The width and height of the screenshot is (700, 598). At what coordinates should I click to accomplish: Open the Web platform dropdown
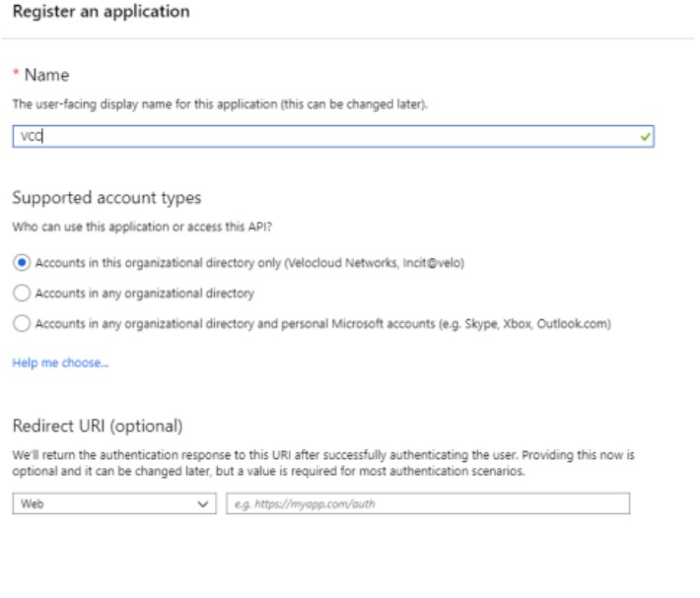(x=114, y=503)
